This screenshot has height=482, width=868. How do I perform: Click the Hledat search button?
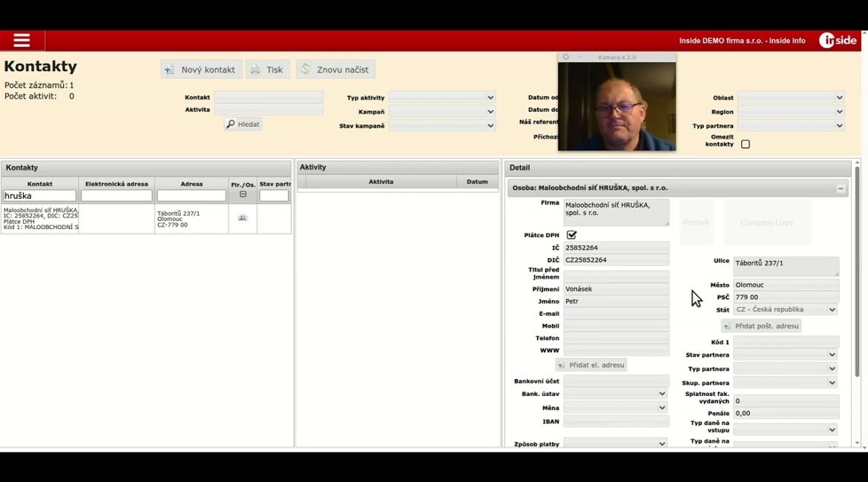(243, 125)
